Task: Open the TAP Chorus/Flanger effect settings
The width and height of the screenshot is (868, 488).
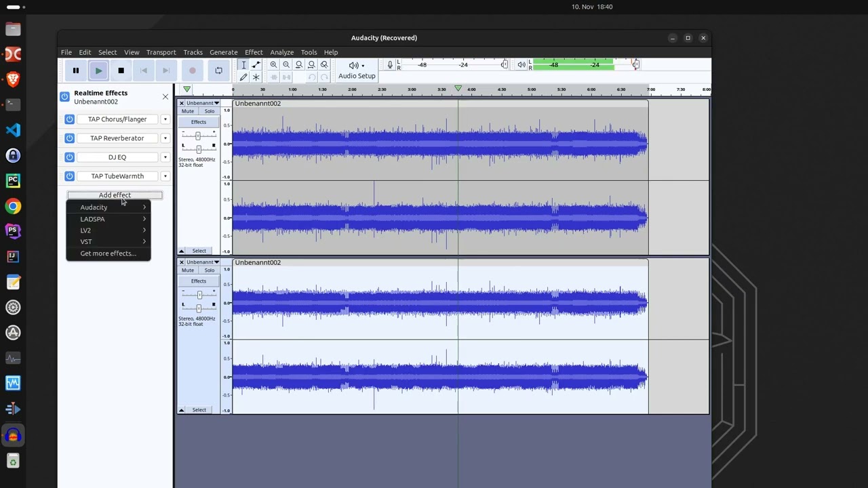Action: pyautogui.click(x=117, y=119)
